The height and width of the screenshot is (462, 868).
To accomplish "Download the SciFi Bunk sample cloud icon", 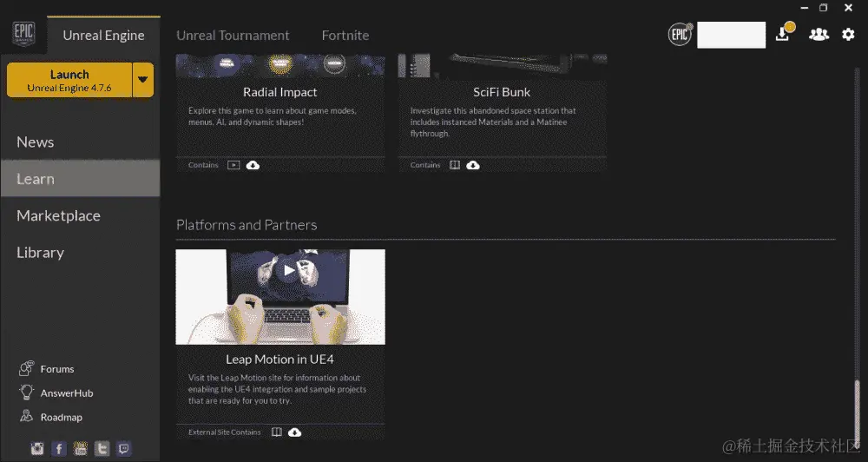I will click(473, 165).
